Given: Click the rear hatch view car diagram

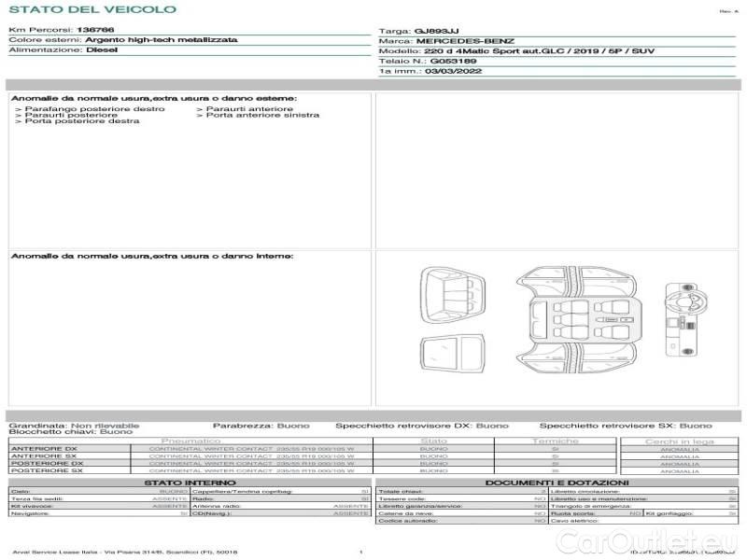Looking at the screenshot, I should tap(453, 295).
